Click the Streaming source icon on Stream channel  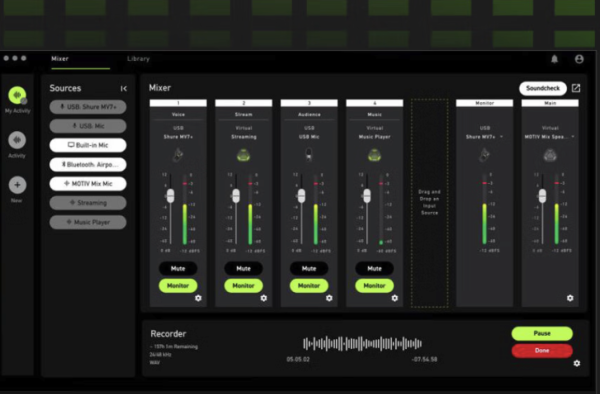click(x=243, y=155)
